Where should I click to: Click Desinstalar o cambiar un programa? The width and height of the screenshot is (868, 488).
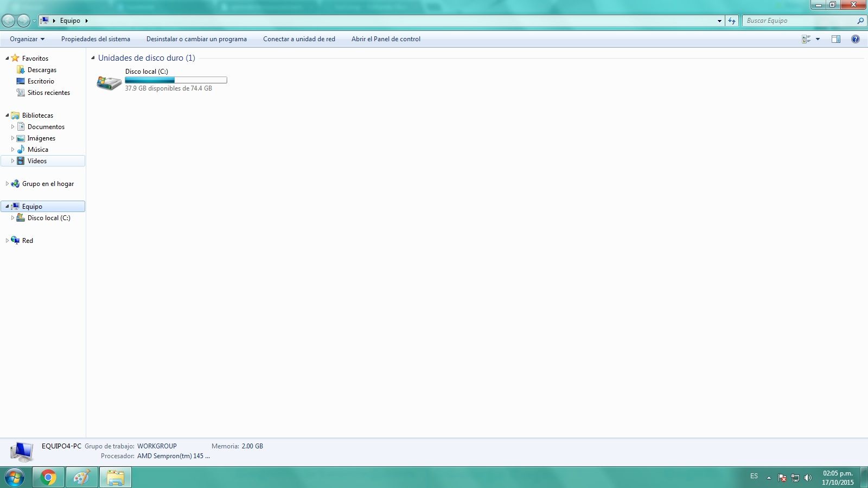(x=196, y=39)
